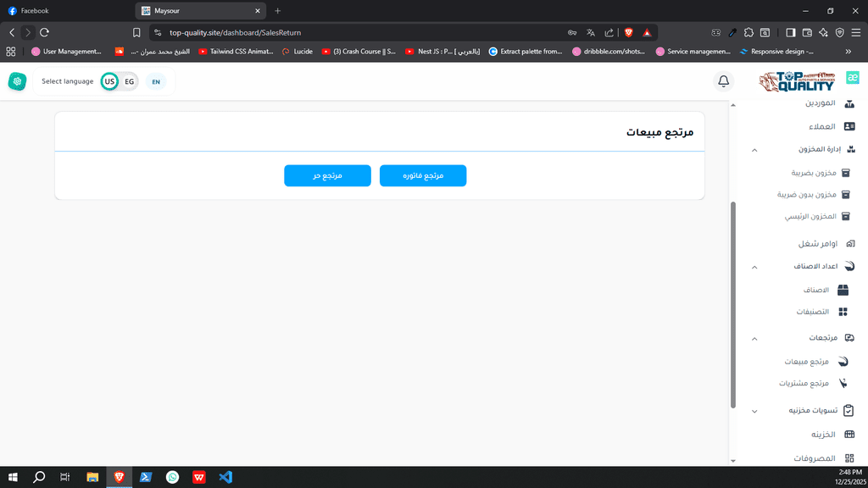Click the EN language badge

pos(156,82)
